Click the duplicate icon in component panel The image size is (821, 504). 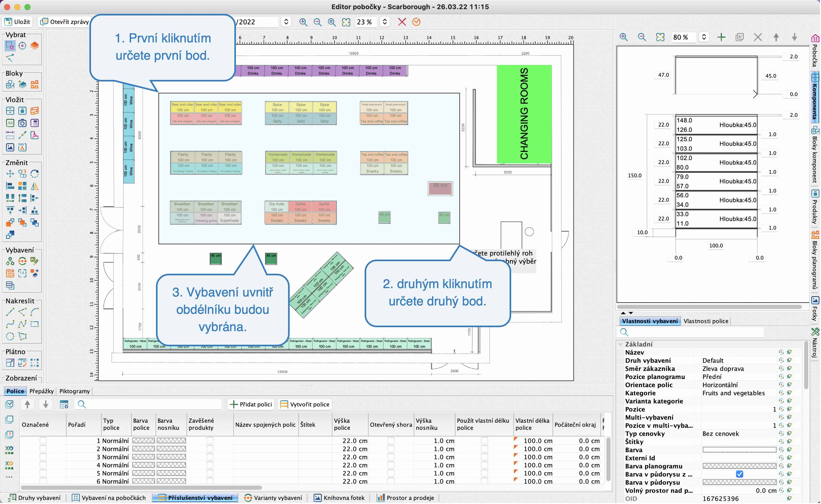click(740, 37)
